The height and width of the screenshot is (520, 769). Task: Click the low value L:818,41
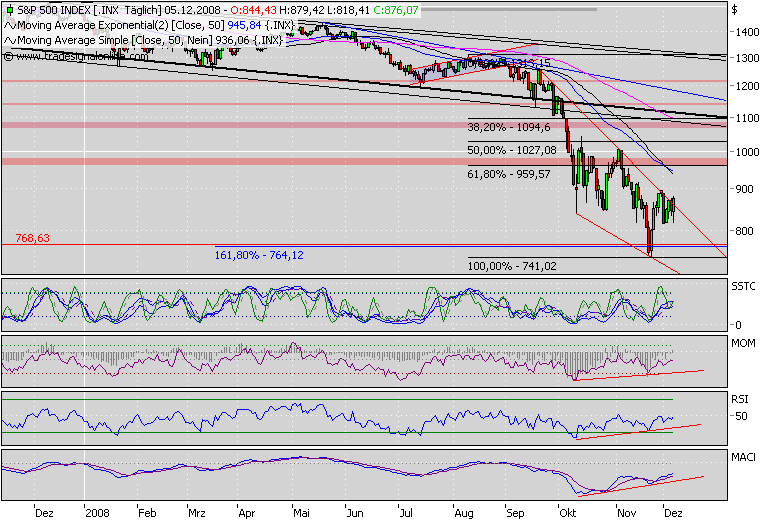pyautogui.click(x=347, y=10)
